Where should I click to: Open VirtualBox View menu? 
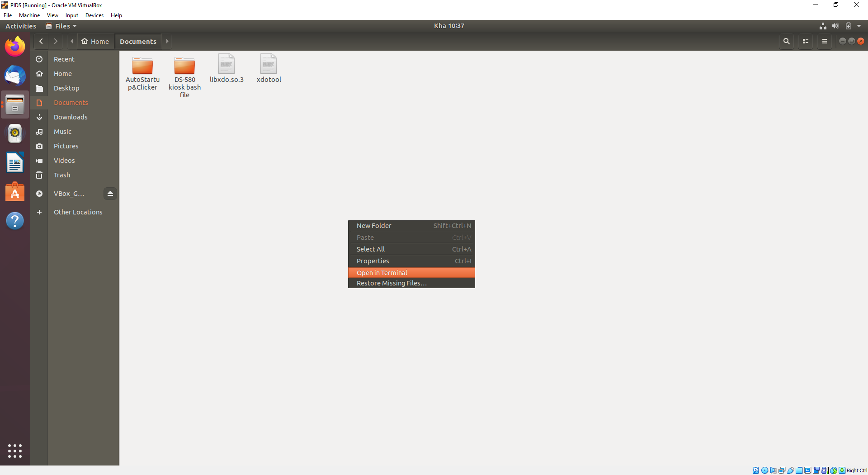pos(52,15)
